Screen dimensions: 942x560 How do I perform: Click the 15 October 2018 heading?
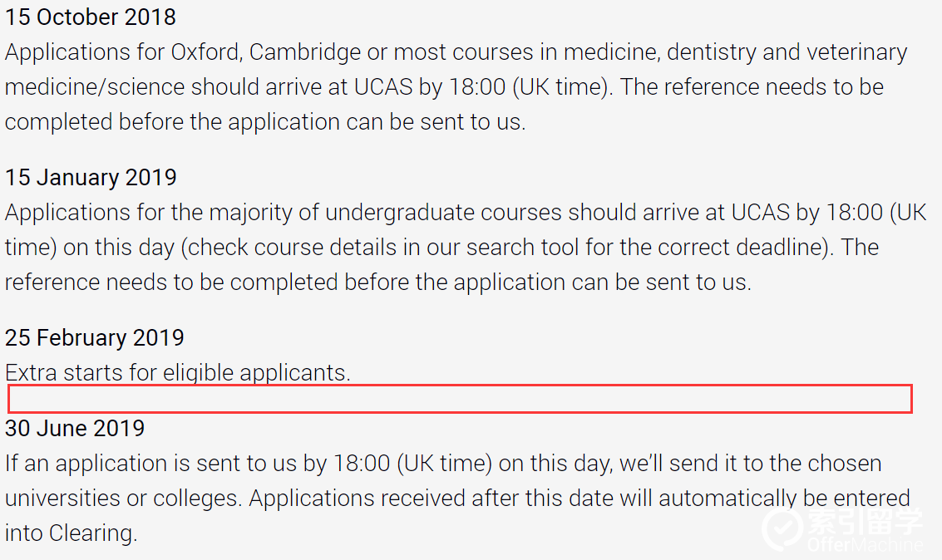point(90,17)
